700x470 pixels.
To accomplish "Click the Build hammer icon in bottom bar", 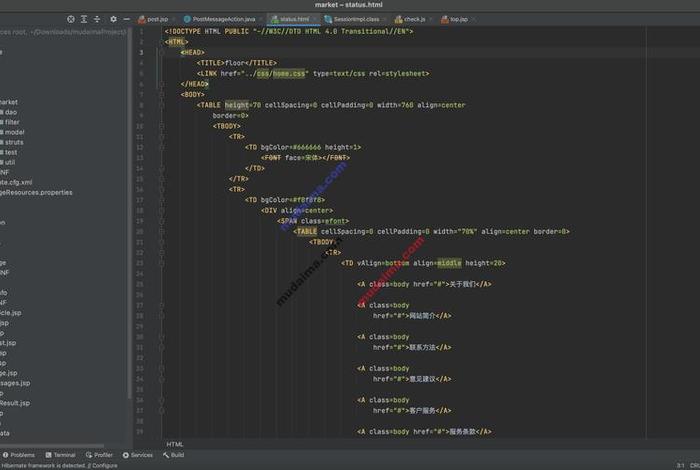I will click(166, 455).
